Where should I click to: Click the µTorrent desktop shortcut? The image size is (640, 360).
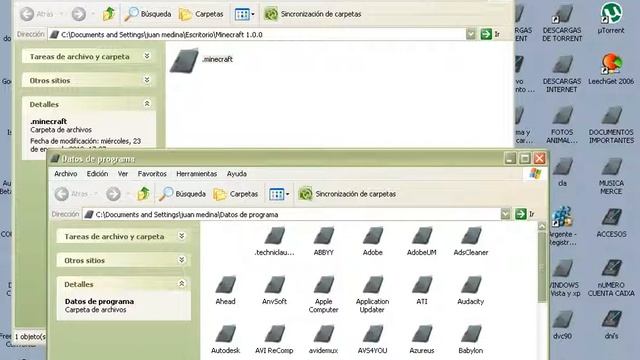pos(611,18)
